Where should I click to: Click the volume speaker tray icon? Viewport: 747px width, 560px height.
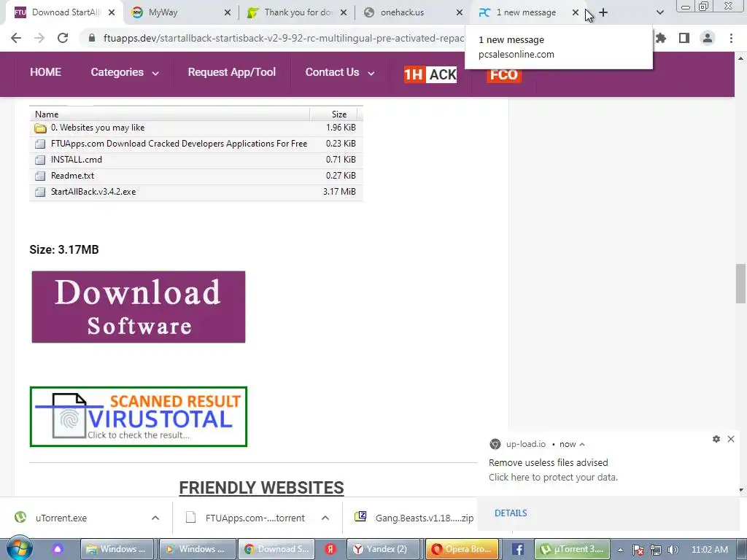tap(673, 550)
